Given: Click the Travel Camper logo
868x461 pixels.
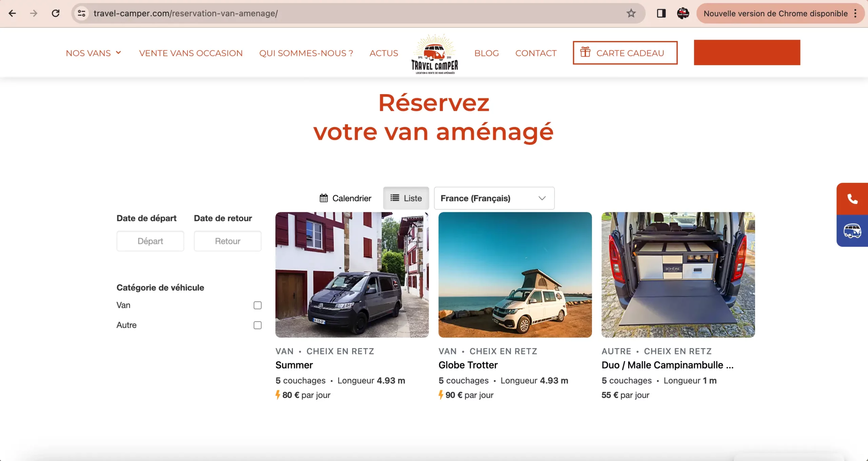Looking at the screenshot, I should (x=435, y=54).
